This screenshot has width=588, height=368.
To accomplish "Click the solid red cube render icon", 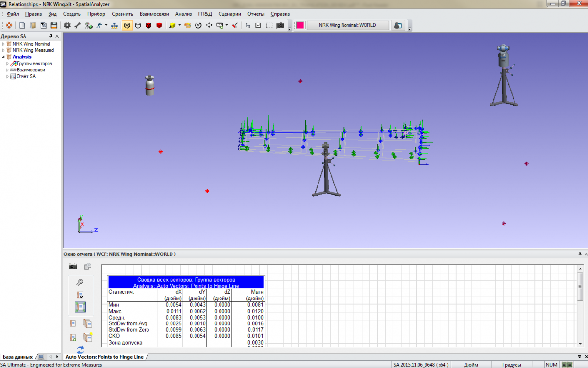I will coord(159,25).
